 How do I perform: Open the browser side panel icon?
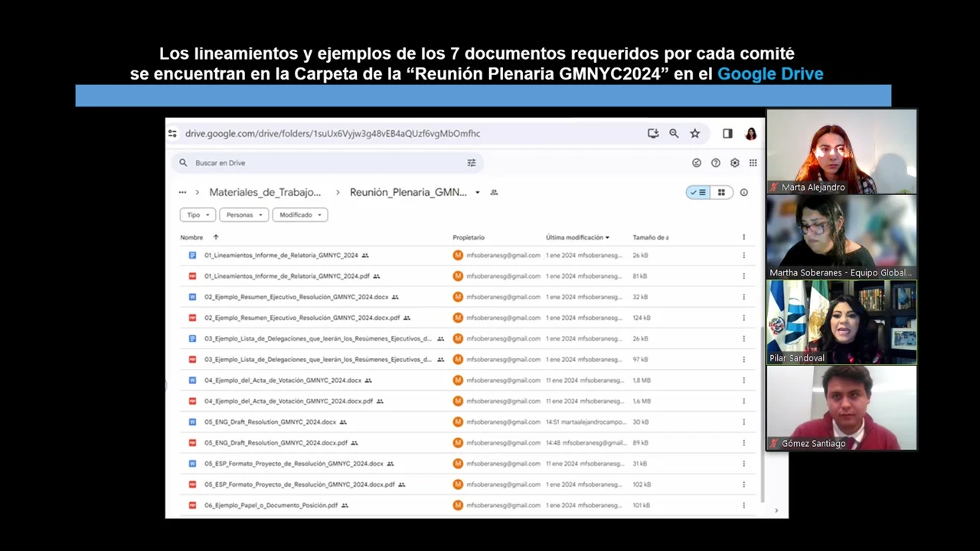coord(727,133)
